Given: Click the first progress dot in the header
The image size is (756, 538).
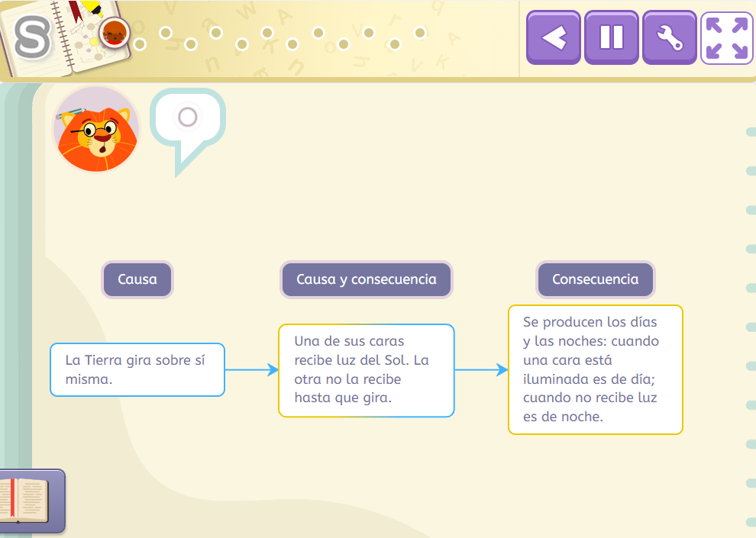Looking at the screenshot, I should coord(140,43).
